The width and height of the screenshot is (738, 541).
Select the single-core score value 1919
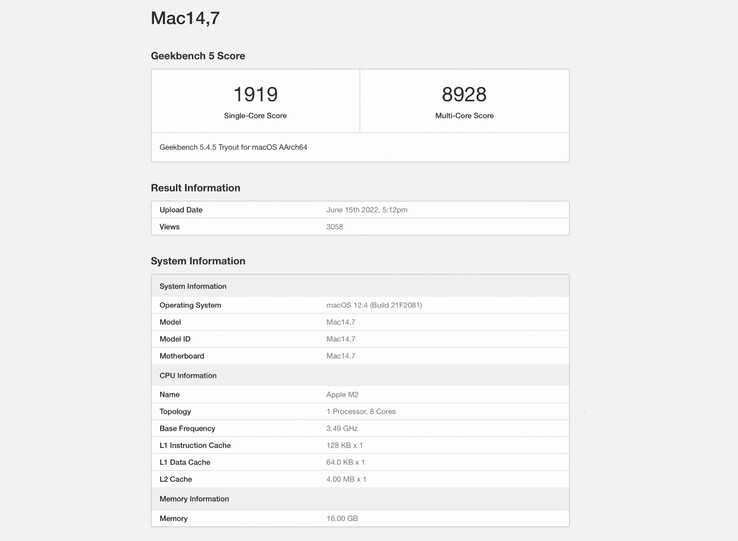pyautogui.click(x=256, y=94)
